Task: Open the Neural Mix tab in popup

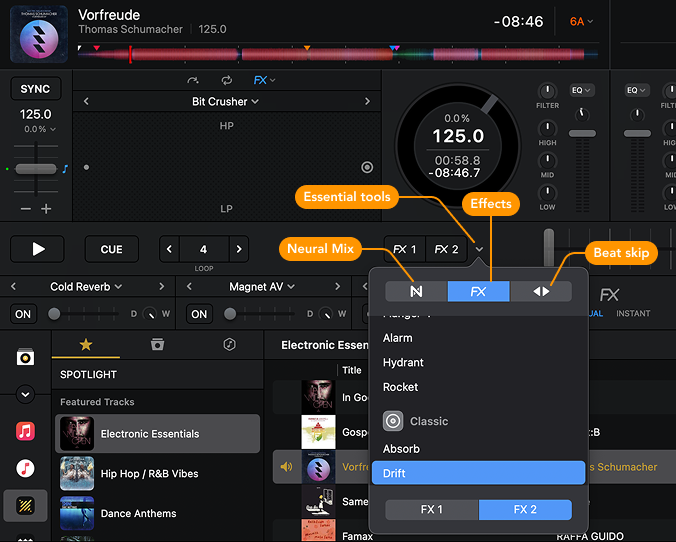Action: coord(416,291)
